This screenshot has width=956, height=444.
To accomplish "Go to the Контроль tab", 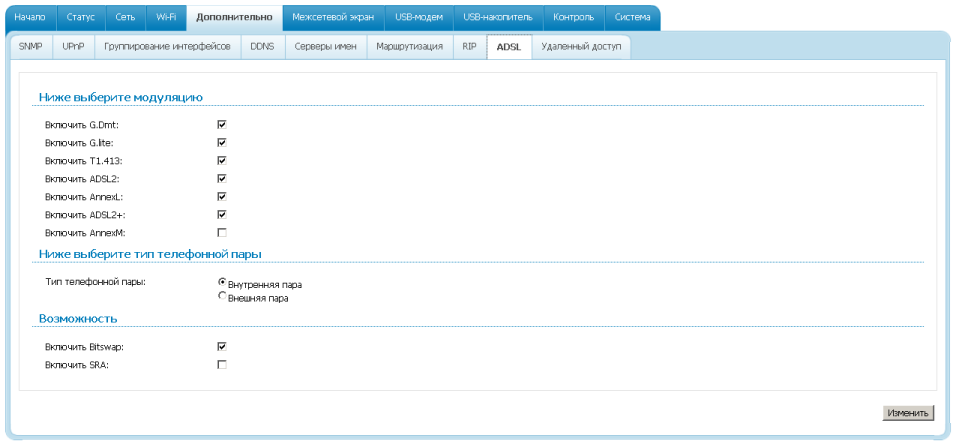I will click(x=574, y=18).
